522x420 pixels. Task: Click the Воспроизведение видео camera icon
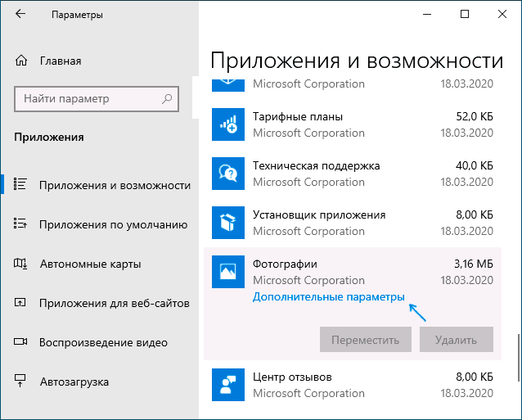click(20, 341)
